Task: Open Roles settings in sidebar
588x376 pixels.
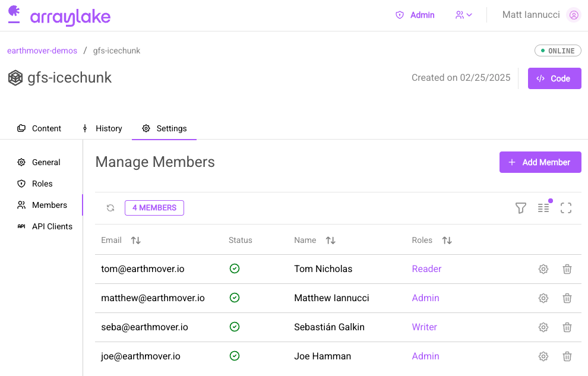Action: pos(35,184)
